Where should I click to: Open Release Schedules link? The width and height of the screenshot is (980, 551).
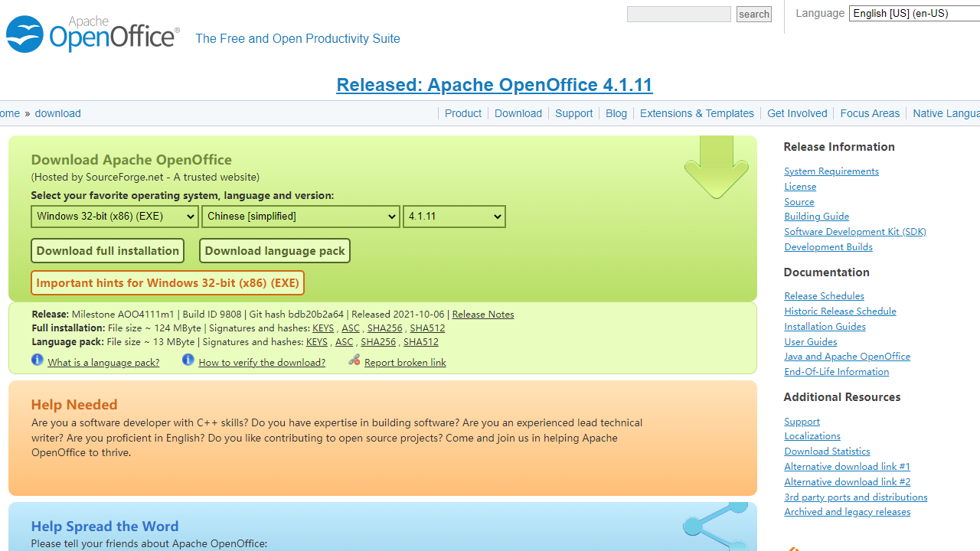click(825, 296)
